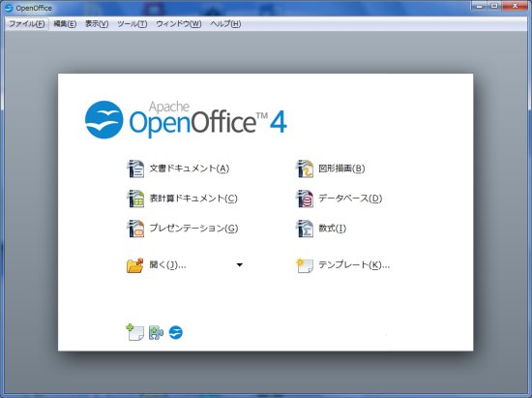This screenshot has height=398, width=532.
Task: Click the Writer text document icon
Action: pyautogui.click(x=135, y=168)
